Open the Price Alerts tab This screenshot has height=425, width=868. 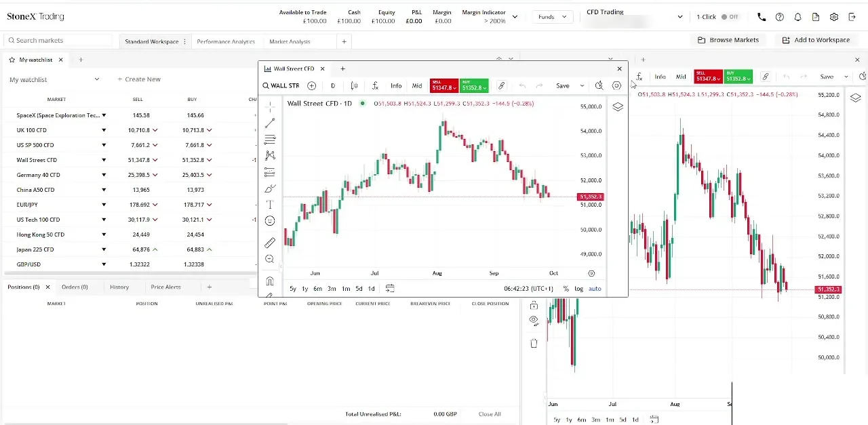pyautogui.click(x=165, y=287)
